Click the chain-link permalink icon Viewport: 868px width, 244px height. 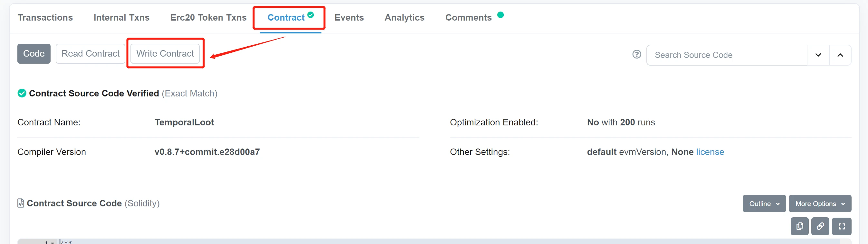click(x=820, y=226)
